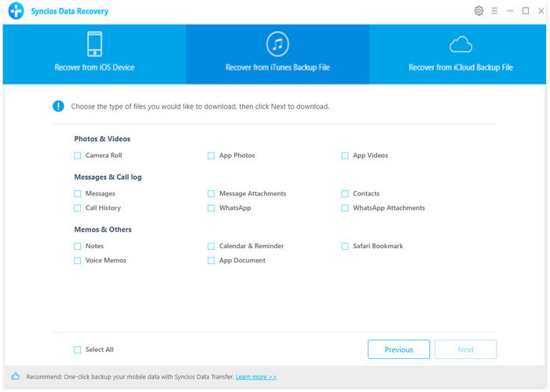Click the Previous button
This screenshot has width=550, height=392.
tap(398, 350)
